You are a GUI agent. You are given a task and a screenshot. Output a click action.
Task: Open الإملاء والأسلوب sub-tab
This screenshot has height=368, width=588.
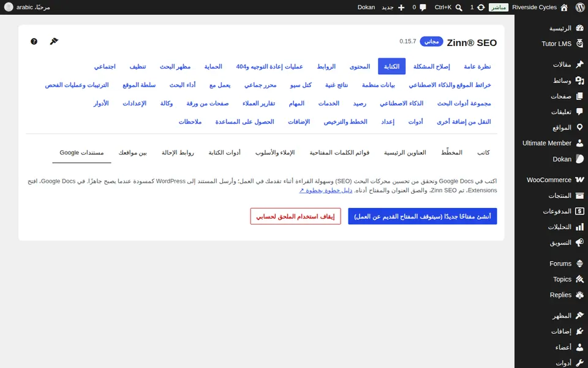[275, 153]
